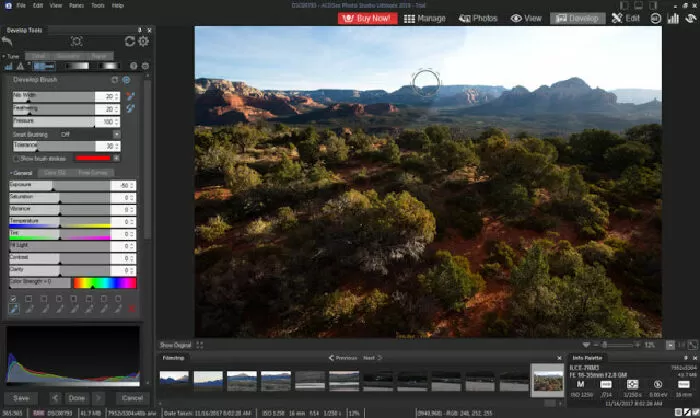Open the File menu
This screenshot has height=418, width=700.
tap(21, 5)
